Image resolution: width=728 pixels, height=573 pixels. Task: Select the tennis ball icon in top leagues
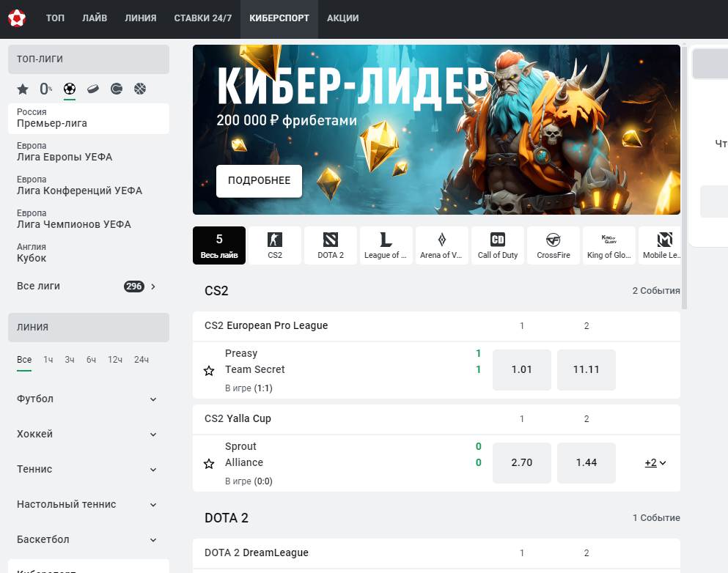point(117,89)
